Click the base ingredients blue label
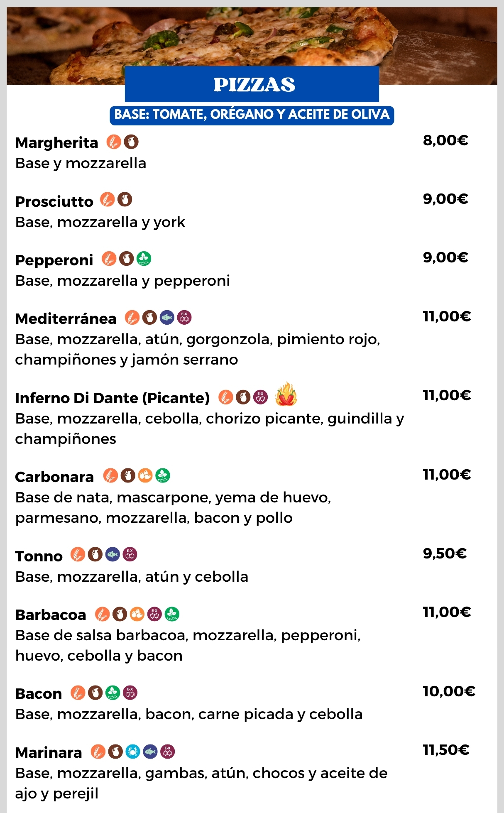This screenshot has width=504, height=813. 252,115
